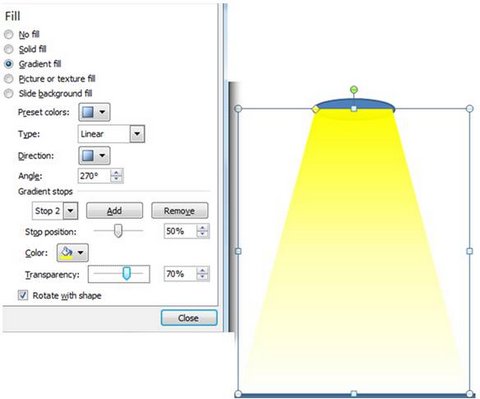Click the Stop position 50% field
The height and width of the screenshot is (399, 480).
pyautogui.click(x=180, y=231)
